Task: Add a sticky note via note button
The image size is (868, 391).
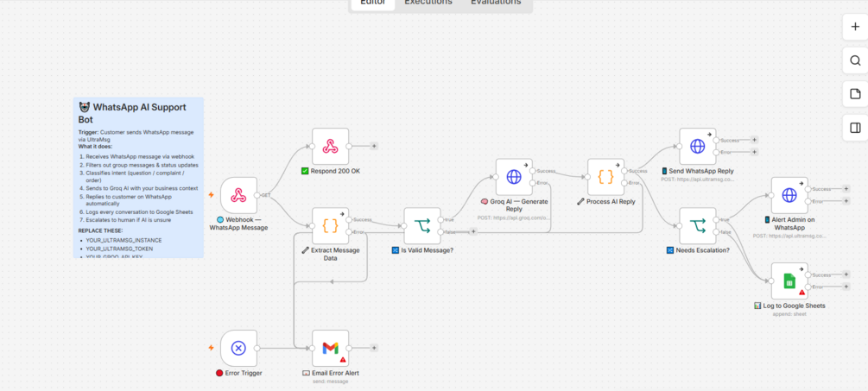Action: coord(855,94)
